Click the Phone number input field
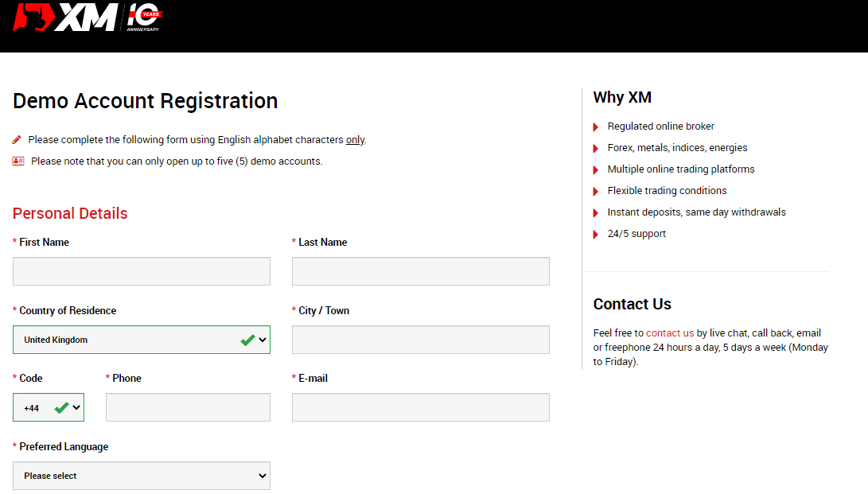 (188, 407)
